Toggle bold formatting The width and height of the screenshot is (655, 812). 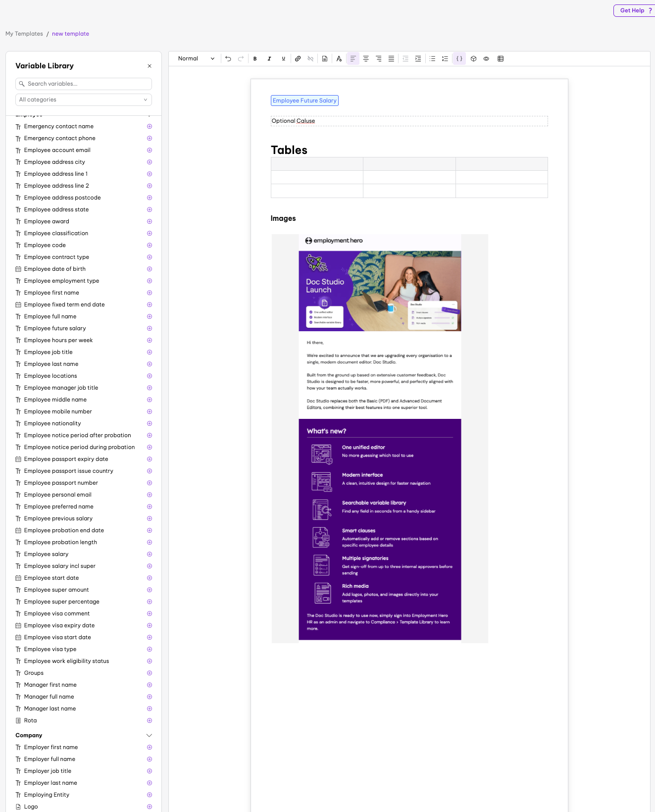(x=255, y=58)
